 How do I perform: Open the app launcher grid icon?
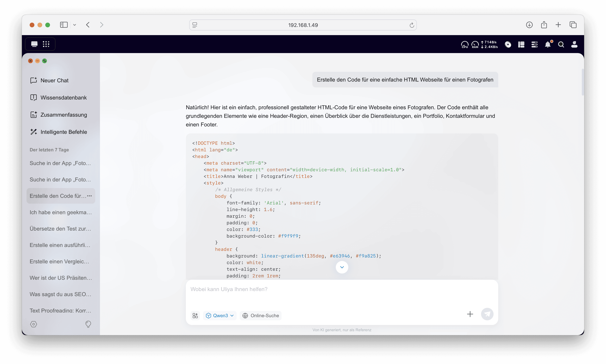point(46,44)
